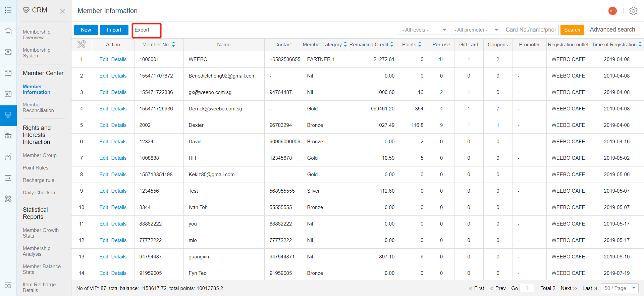Click the Import button
Screen dimensions: 644x296
114,30
